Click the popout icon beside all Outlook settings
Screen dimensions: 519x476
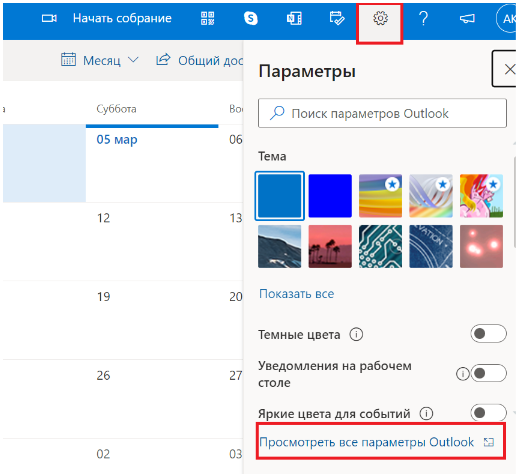click(x=489, y=442)
